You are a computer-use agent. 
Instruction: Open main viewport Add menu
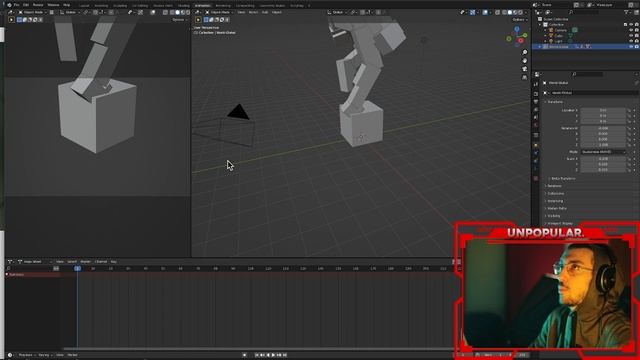[265, 12]
